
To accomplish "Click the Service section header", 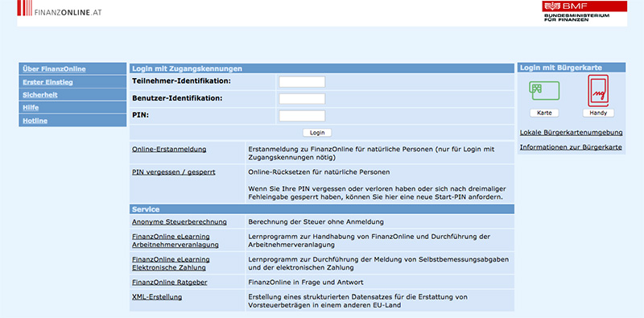I will [x=321, y=209].
